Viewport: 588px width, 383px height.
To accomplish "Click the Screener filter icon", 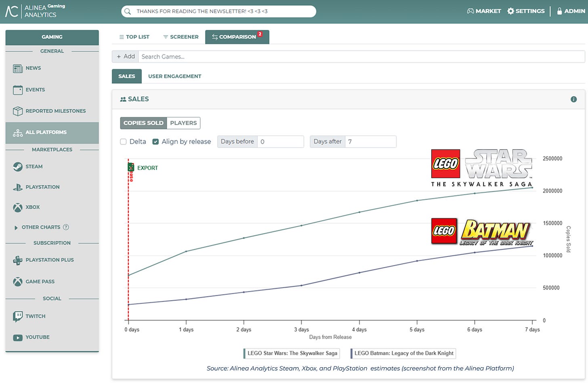I will 166,37.
